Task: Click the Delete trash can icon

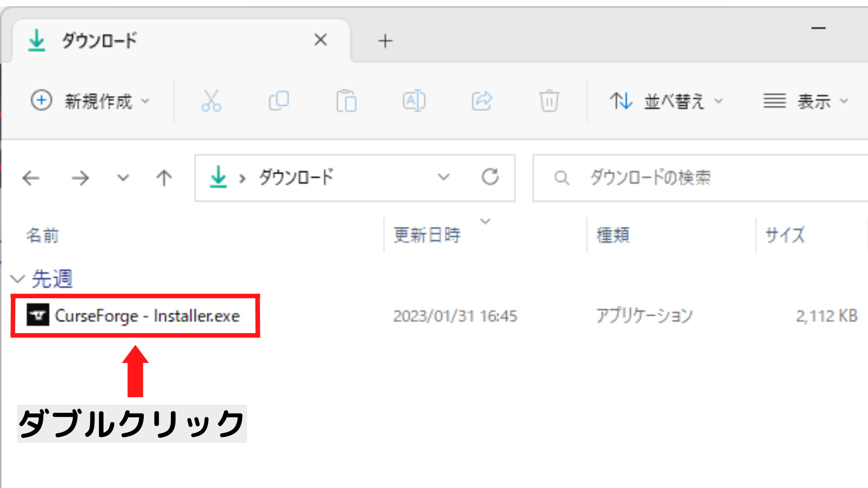Action: [549, 101]
